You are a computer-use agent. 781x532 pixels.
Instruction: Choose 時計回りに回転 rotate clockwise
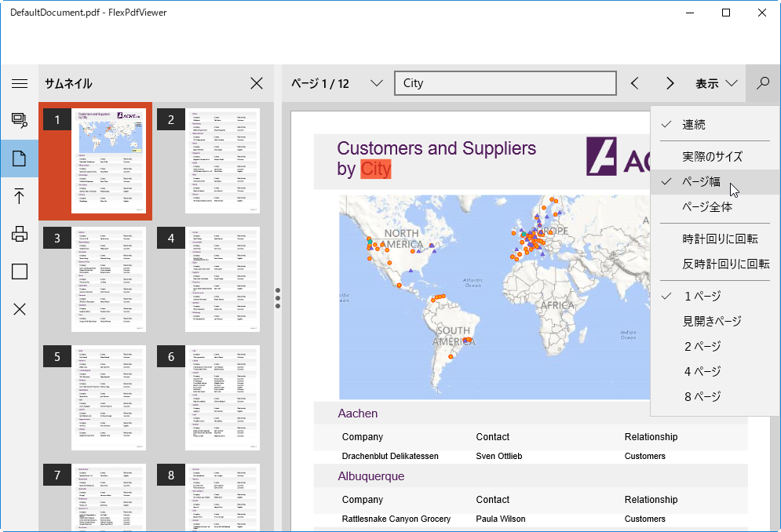[715, 239]
